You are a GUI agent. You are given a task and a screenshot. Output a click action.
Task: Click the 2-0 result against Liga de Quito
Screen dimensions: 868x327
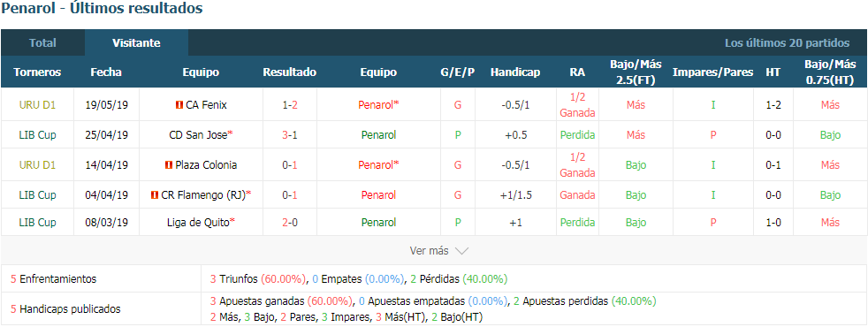290,223
